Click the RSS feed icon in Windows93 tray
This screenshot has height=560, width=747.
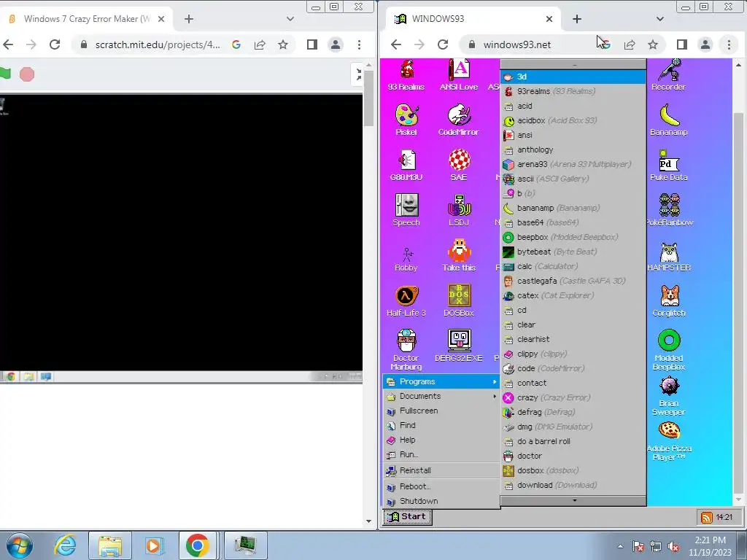pyautogui.click(x=706, y=517)
